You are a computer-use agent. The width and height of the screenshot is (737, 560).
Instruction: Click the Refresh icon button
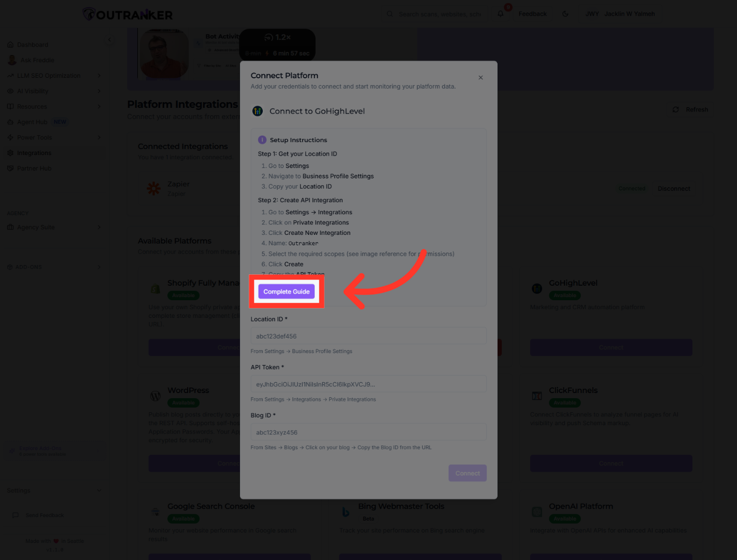coord(675,109)
